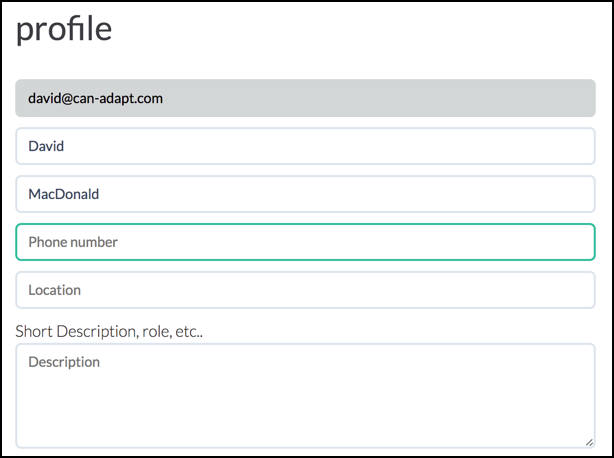Click the david@can-adapt.com email text
This screenshot has height=458, width=614.
[x=95, y=98]
